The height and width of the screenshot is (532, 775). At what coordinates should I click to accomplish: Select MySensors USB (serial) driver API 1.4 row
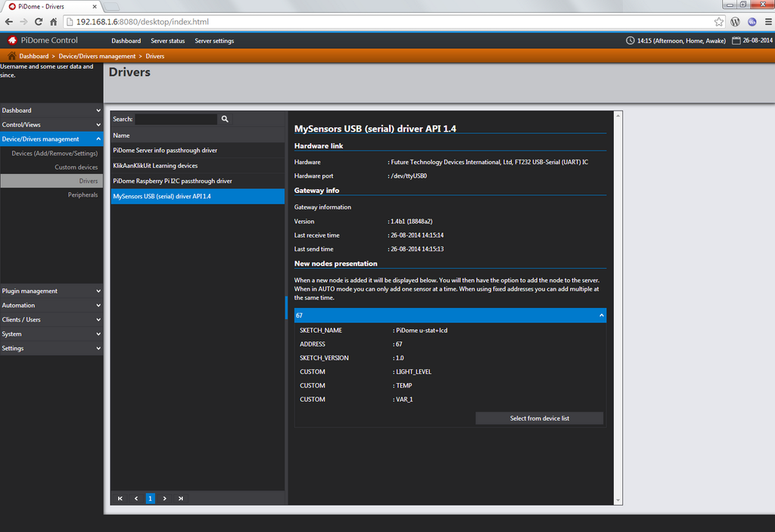[198, 196]
